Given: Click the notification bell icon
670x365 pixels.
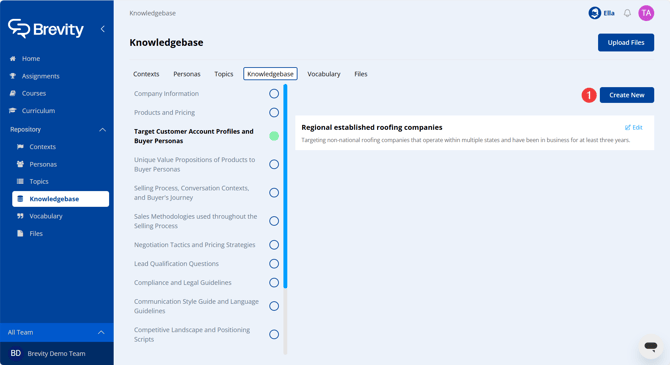Looking at the screenshot, I should (x=627, y=13).
